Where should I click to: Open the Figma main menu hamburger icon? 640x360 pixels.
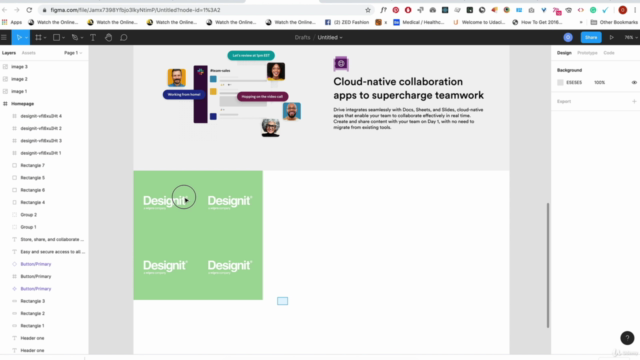[4, 38]
